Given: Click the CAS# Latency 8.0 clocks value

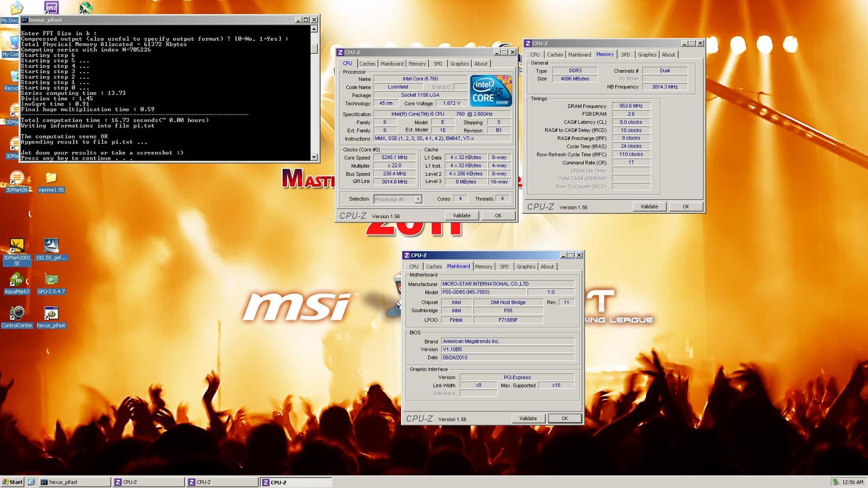Looking at the screenshot, I should pos(631,122).
